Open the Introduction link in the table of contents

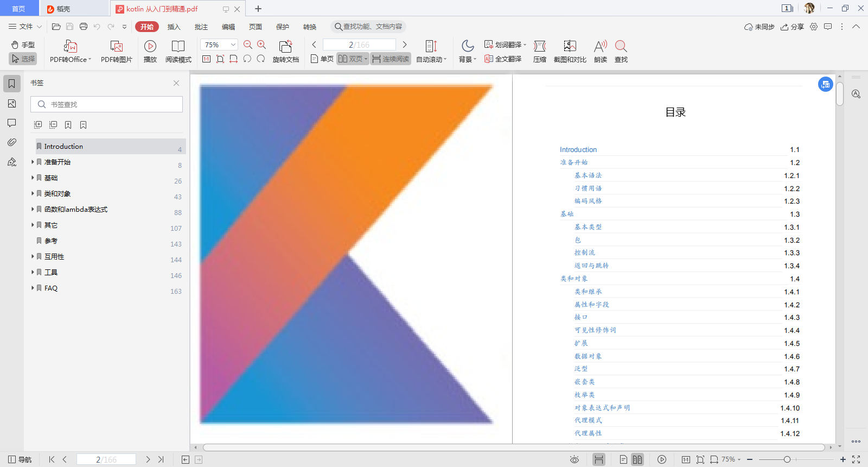pyautogui.click(x=578, y=149)
